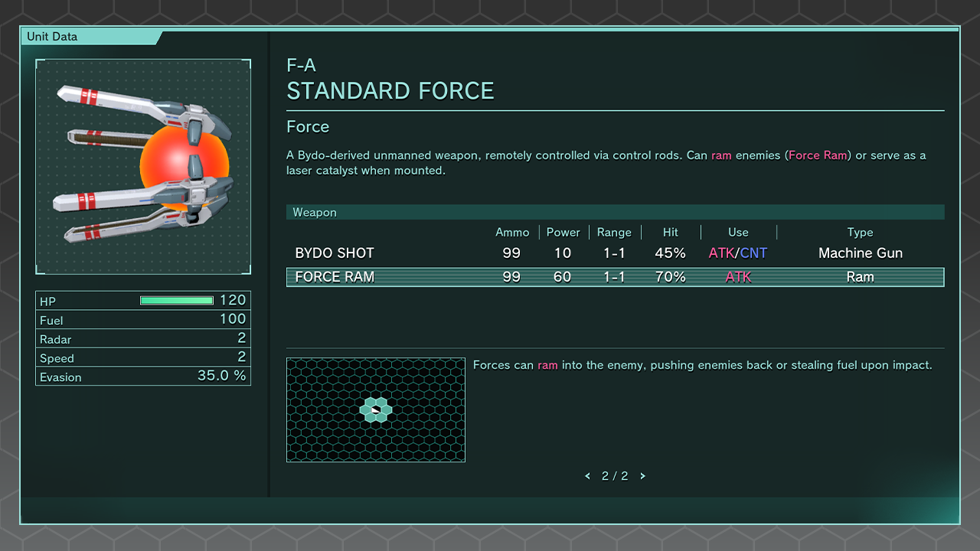Click the pink ATK tag on BYDO SHOT
The image size is (980, 551).
click(x=721, y=253)
